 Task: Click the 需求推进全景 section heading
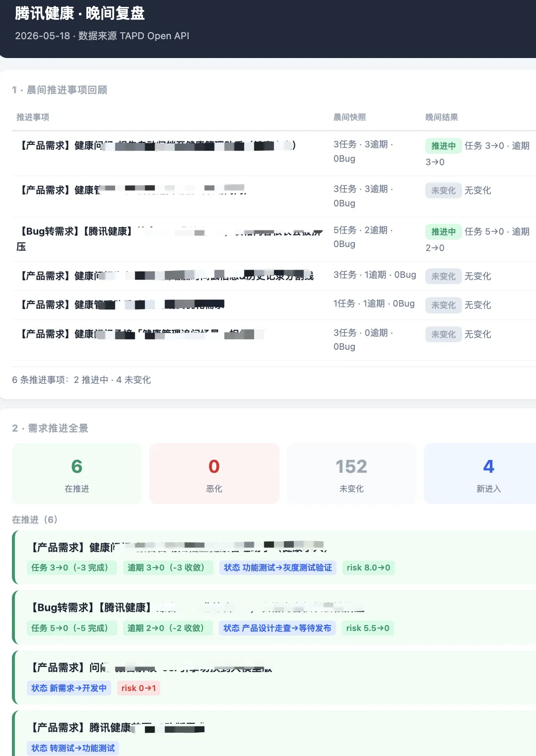tap(50, 428)
